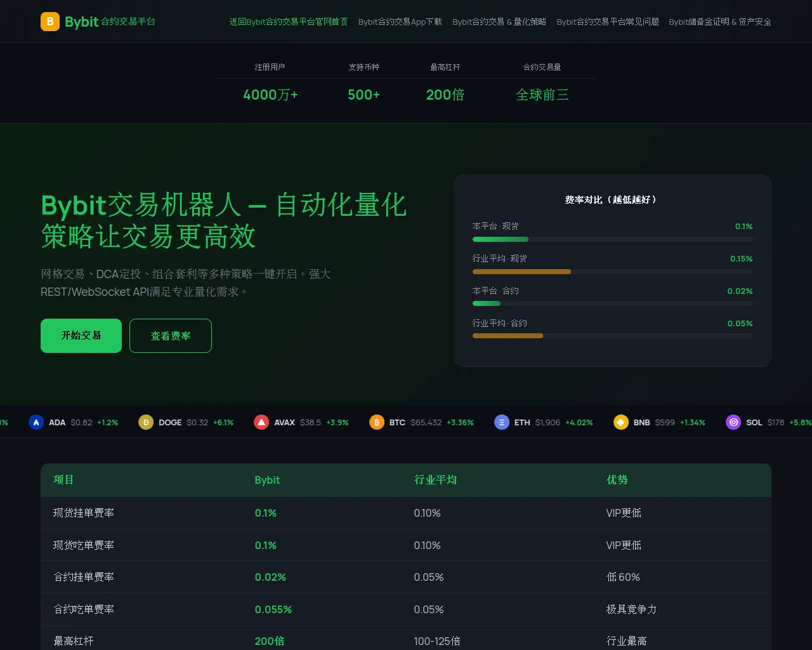Image resolution: width=812 pixels, height=650 pixels.
Task: Open Bybit合约交易平台常见问题 nav link
Action: pyautogui.click(x=607, y=22)
